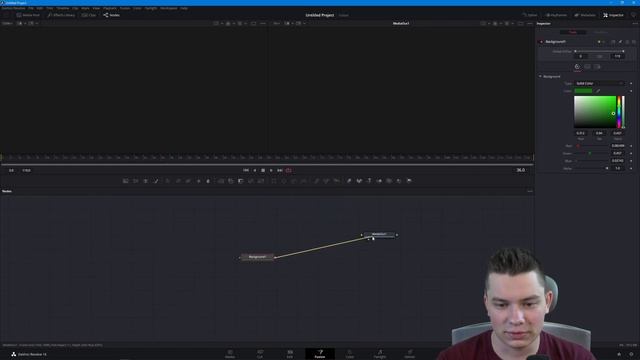This screenshot has height=360, width=640.
Task: Show the Metadata panel
Action: point(585,15)
